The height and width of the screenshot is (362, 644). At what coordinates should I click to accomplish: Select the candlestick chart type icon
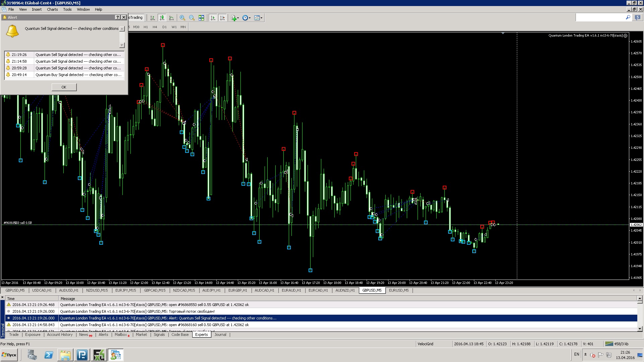point(162,18)
